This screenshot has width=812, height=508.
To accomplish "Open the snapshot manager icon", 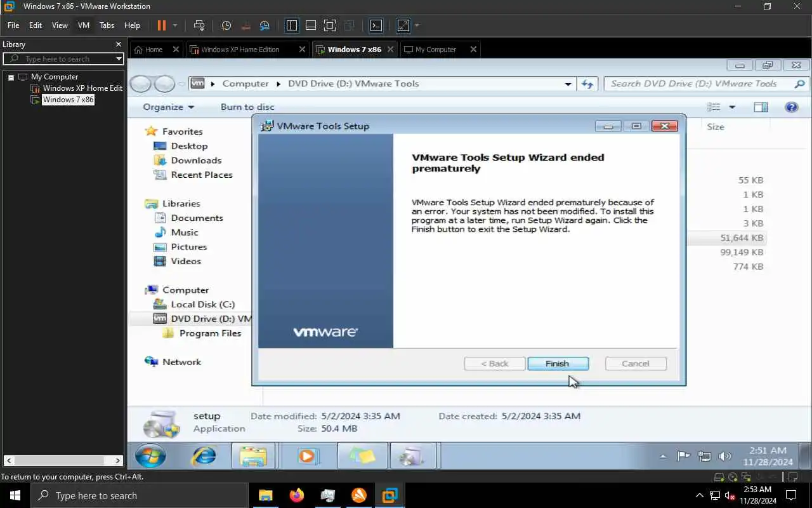I will 265,25.
